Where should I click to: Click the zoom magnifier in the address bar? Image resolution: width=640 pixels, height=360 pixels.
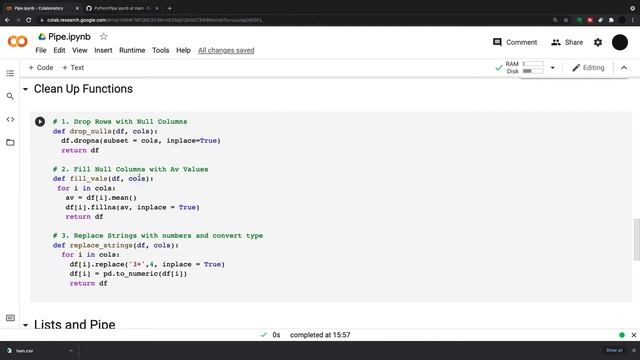555,20
